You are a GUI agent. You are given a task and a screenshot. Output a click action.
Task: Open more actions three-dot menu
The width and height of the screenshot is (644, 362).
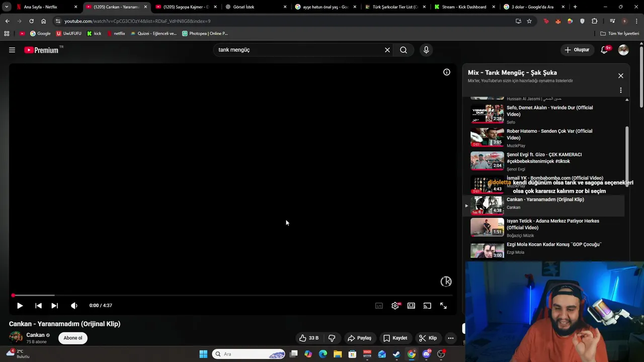click(x=451, y=338)
